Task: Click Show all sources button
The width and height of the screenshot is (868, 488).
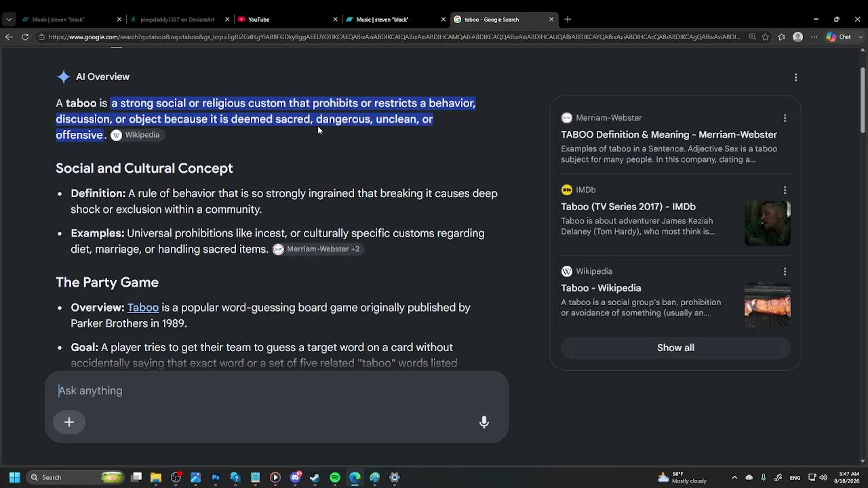Action: tap(675, 348)
